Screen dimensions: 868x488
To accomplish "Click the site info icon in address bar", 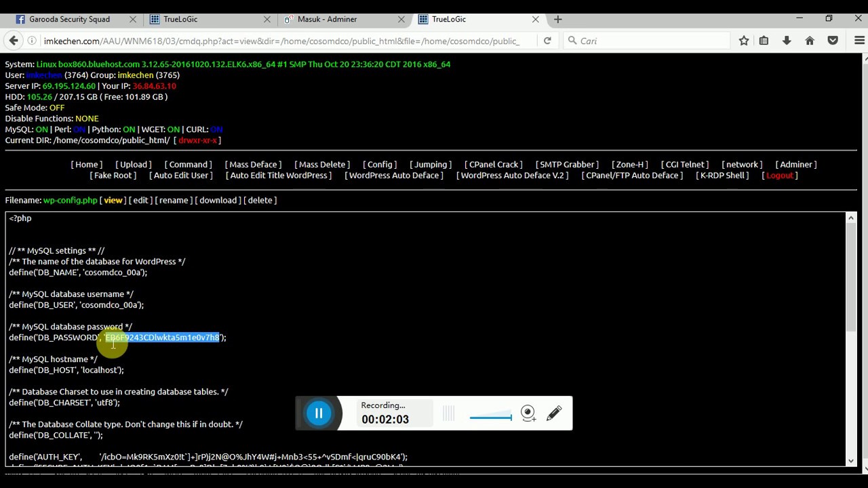I will (x=32, y=41).
